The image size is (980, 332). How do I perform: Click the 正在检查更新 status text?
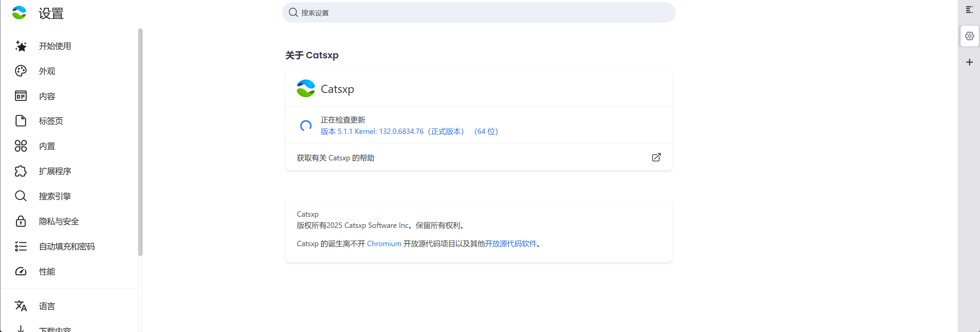[x=343, y=120]
